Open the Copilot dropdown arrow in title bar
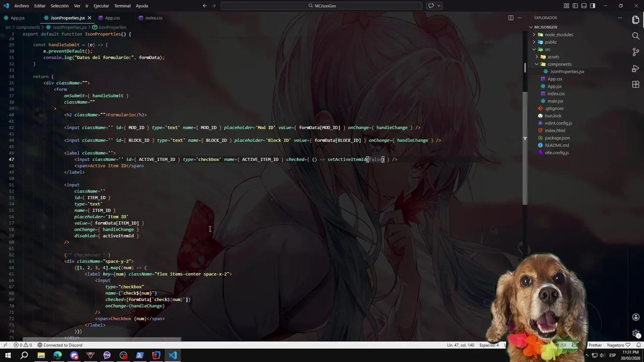The height and width of the screenshot is (362, 644). point(439,6)
